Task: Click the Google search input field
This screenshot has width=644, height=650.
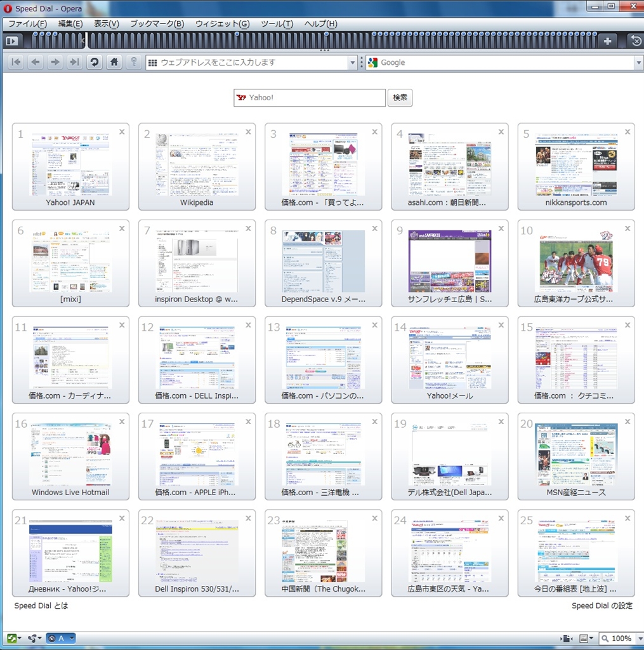Action: click(506, 63)
